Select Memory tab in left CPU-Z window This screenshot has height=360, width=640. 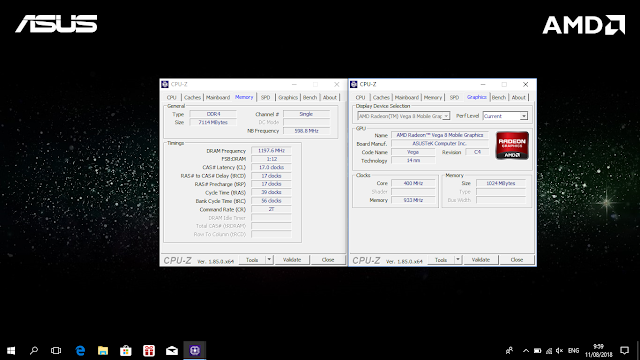244,97
